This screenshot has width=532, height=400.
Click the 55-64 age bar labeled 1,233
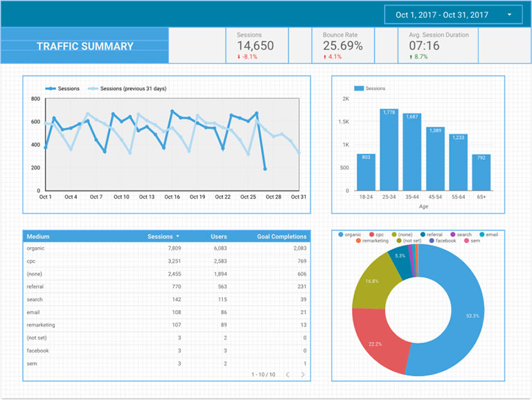(459, 162)
